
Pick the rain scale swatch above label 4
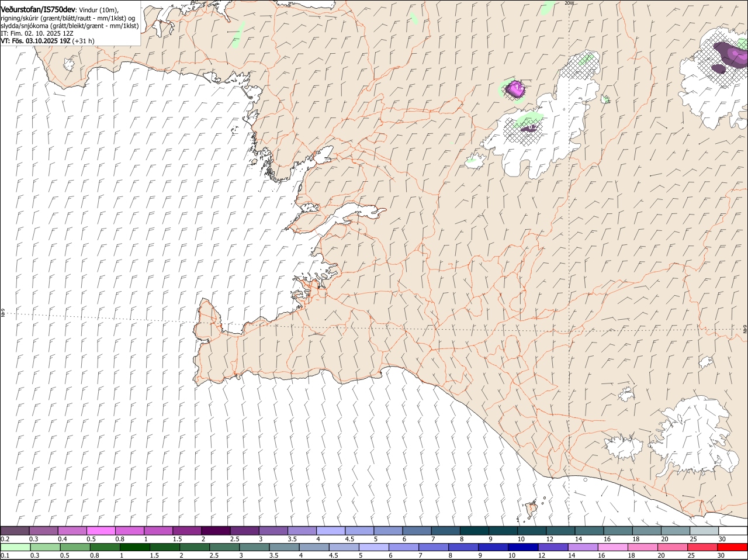[x=314, y=547]
